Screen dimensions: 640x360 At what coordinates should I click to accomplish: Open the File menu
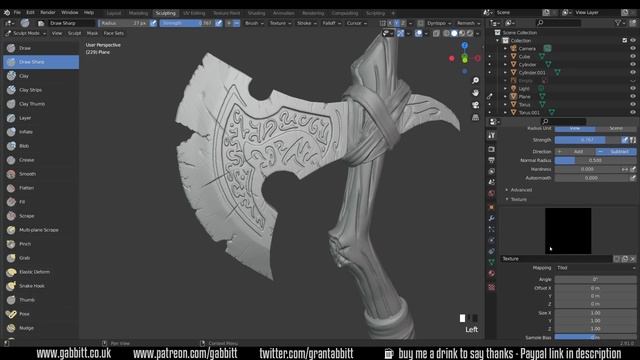point(17,13)
